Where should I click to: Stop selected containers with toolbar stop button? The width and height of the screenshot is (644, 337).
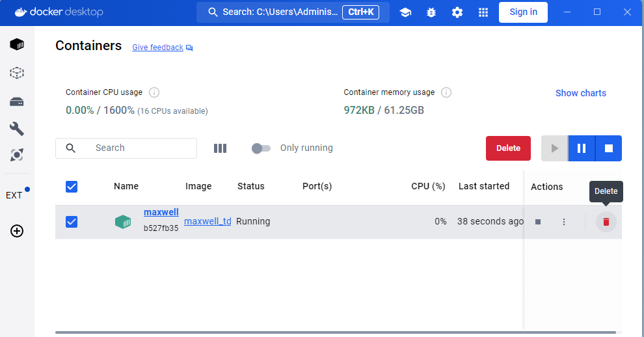[609, 148]
